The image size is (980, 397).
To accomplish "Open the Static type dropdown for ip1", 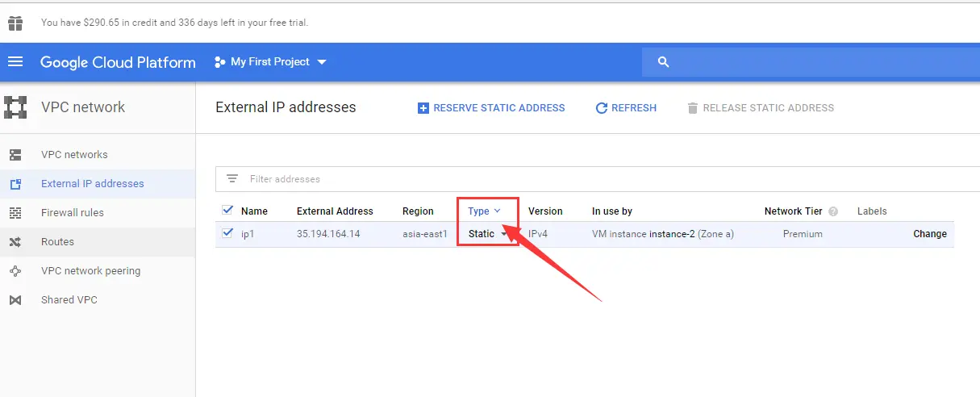I will 488,234.
